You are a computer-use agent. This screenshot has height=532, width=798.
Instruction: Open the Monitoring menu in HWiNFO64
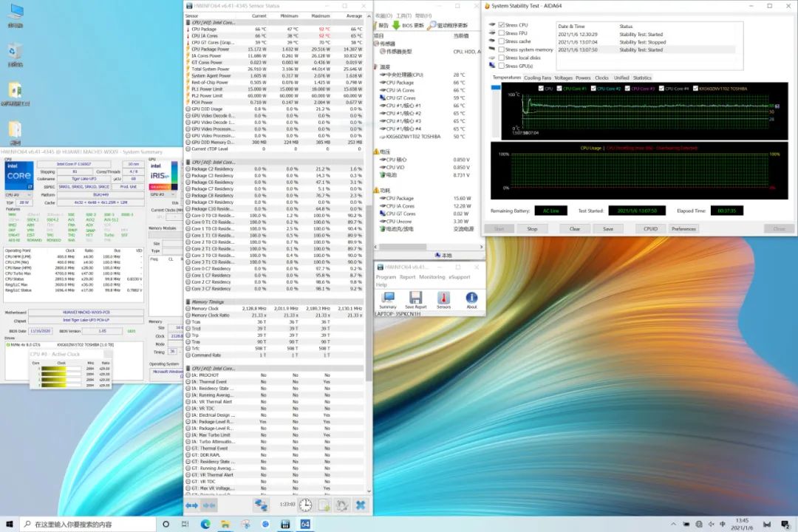click(432, 277)
